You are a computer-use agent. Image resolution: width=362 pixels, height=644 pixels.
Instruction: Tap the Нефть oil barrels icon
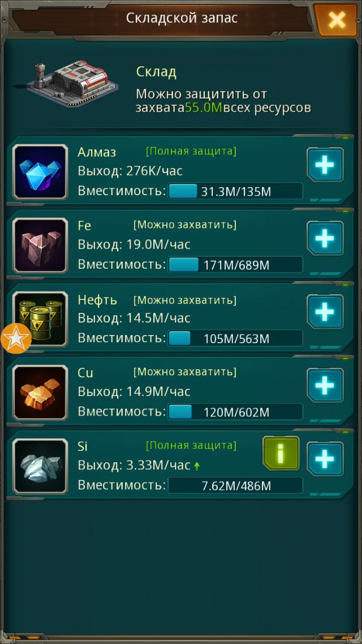40,318
